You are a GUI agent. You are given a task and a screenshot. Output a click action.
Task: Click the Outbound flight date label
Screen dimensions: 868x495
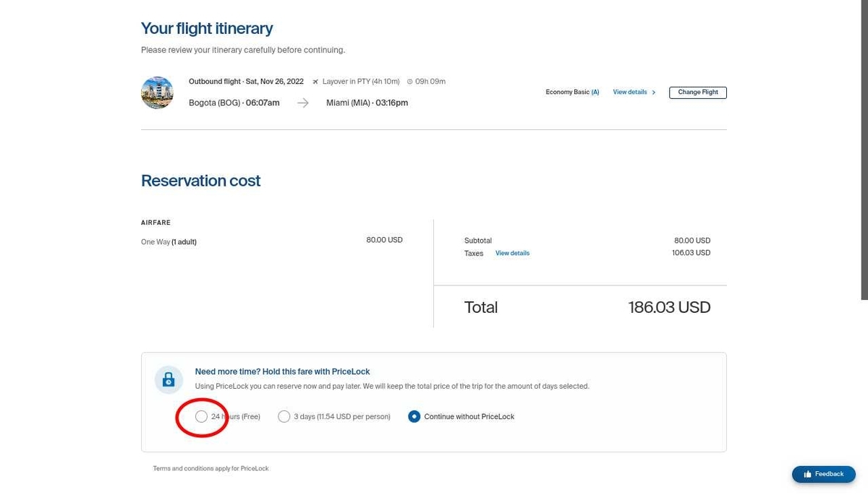246,82
